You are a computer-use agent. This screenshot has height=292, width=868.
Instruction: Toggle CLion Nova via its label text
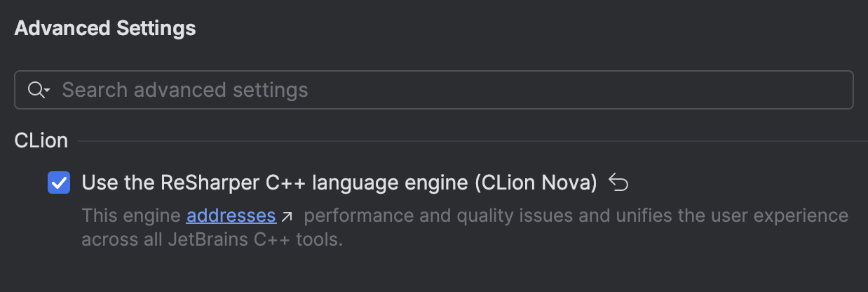point(339,183)
